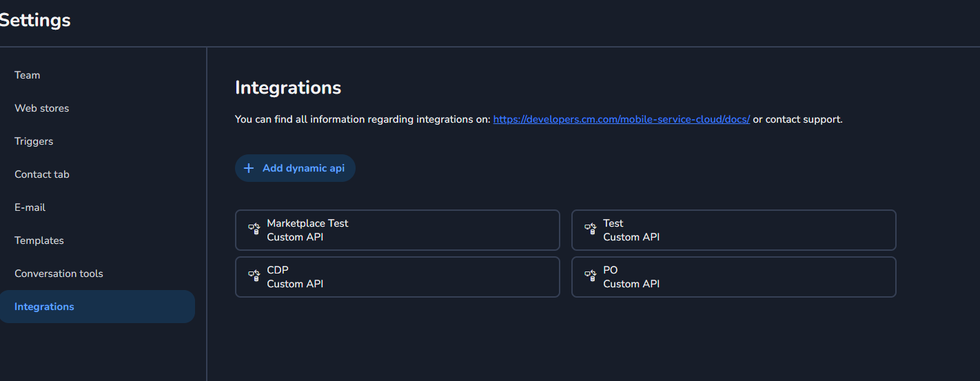
Task: Open the developers.cm.com docs link
Action: click(x=622, y=119)
